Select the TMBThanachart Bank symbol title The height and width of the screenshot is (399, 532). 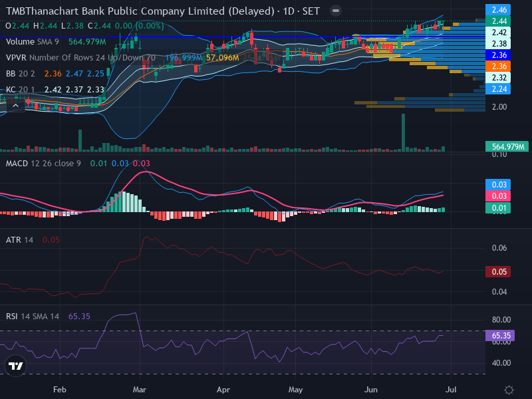(x=162, y=11)
